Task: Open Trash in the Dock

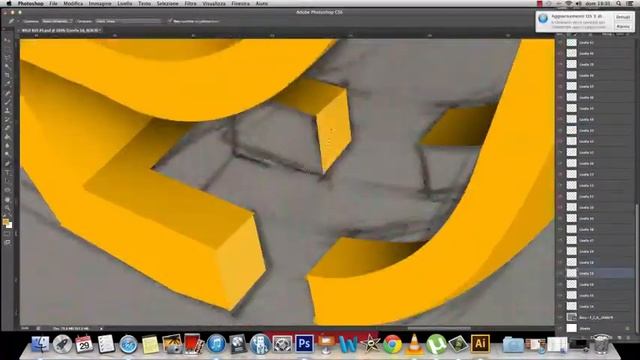Action: [601, 344]
